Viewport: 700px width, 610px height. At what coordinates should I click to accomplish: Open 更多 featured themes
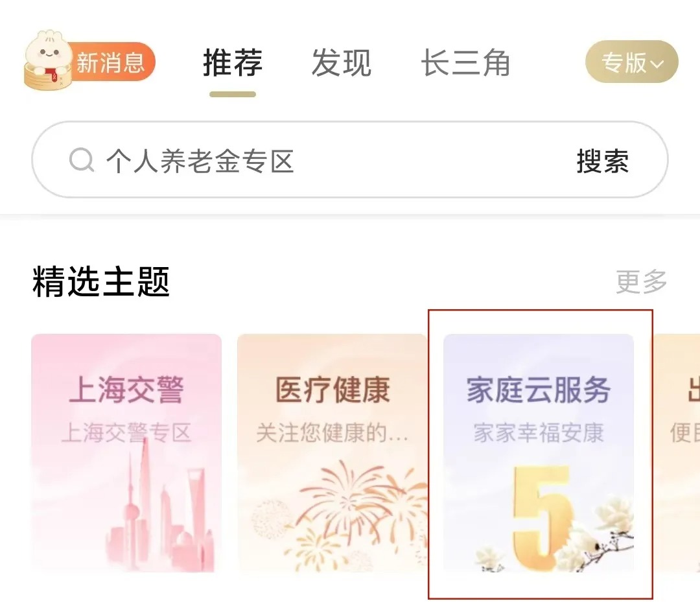tap(642, 282)
